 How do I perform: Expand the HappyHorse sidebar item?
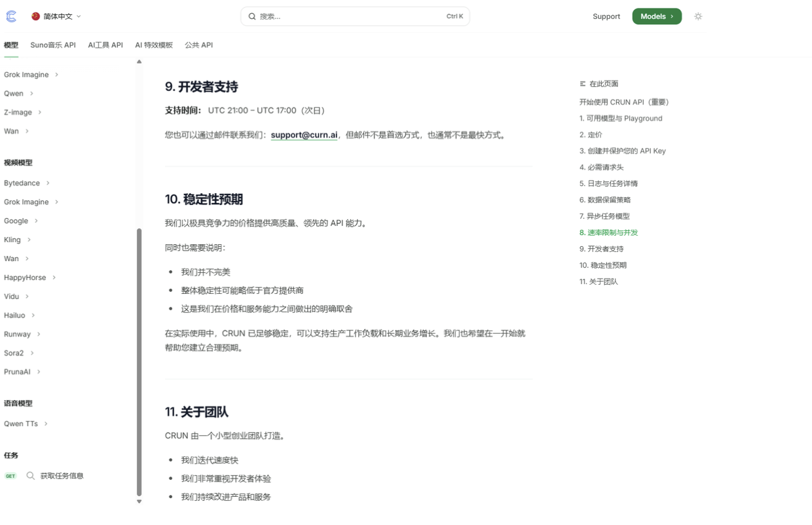click(30, 278)
